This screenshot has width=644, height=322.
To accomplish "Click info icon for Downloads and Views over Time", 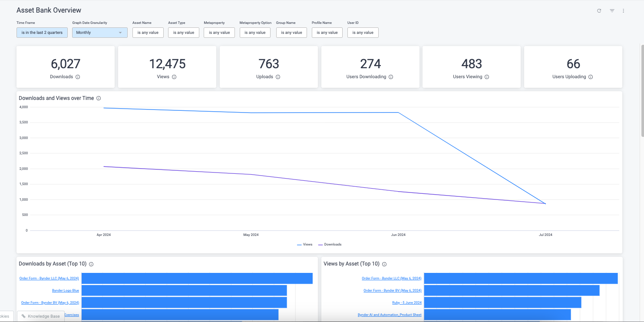I will click(x=99, y=99).
